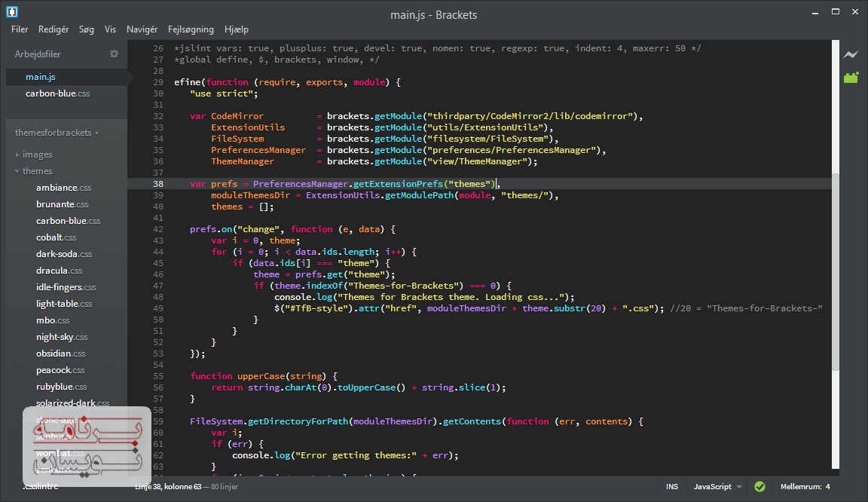
Task: Open the Filer menu
Action: [20, 29]
